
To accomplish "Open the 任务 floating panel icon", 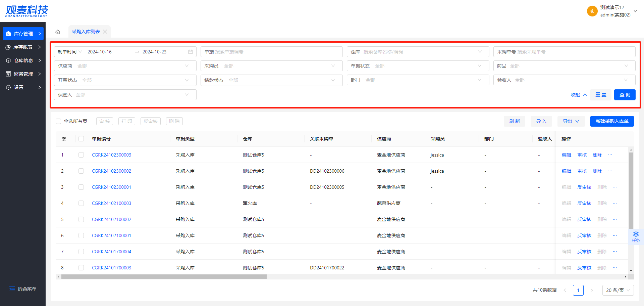I will 636,237.
